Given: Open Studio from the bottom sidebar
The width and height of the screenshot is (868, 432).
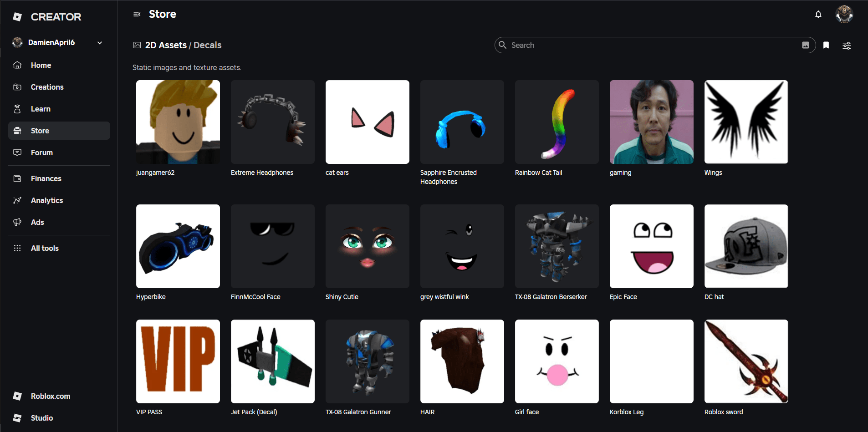Looking at the screenshot, I should pyautogui.click(x=42, y=418).
